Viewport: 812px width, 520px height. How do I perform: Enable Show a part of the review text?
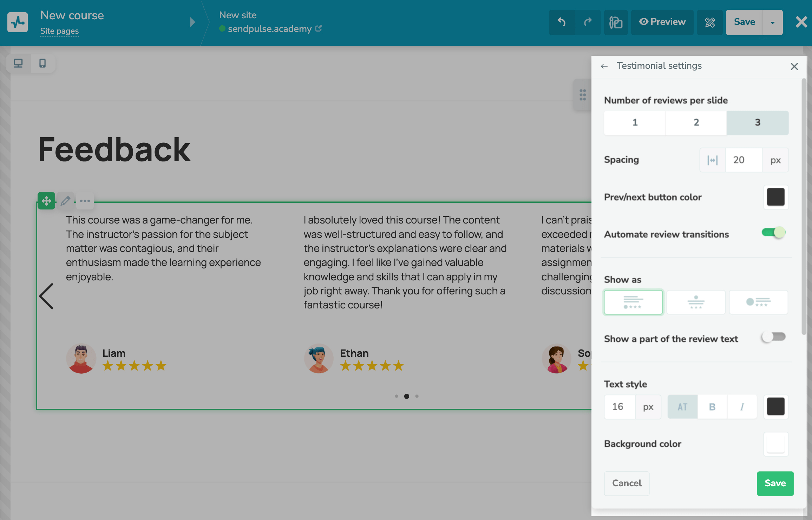(773, 337)
